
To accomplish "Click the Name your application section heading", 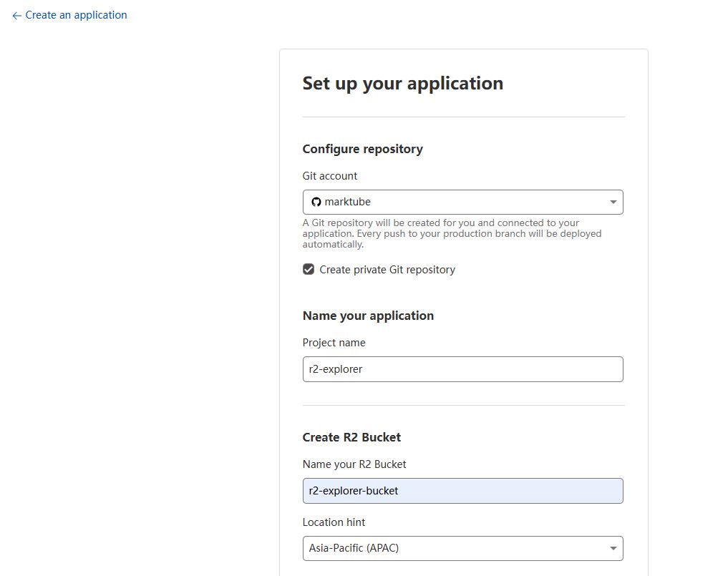I will pos(368,316).
